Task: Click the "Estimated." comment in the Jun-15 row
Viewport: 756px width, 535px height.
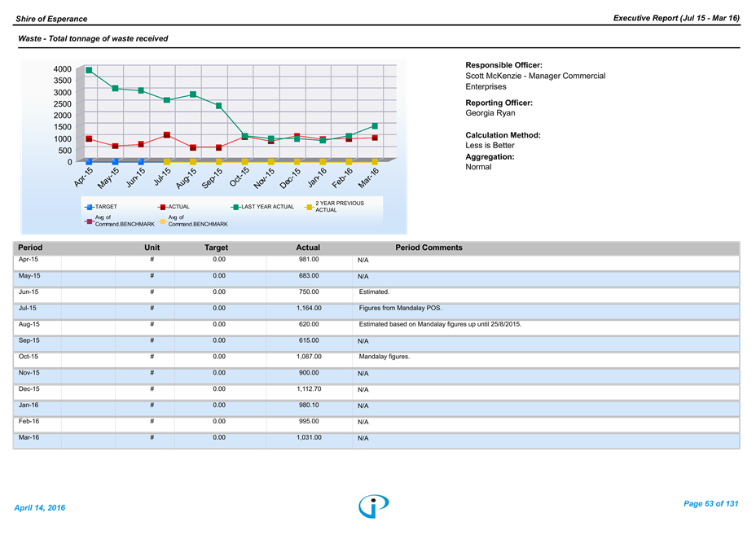Action: [374, 292]
